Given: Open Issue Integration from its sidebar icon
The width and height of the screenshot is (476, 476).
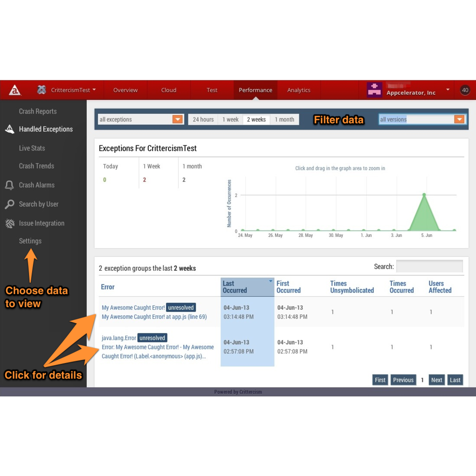Looking at the screenshot, I should click(9, 223).
